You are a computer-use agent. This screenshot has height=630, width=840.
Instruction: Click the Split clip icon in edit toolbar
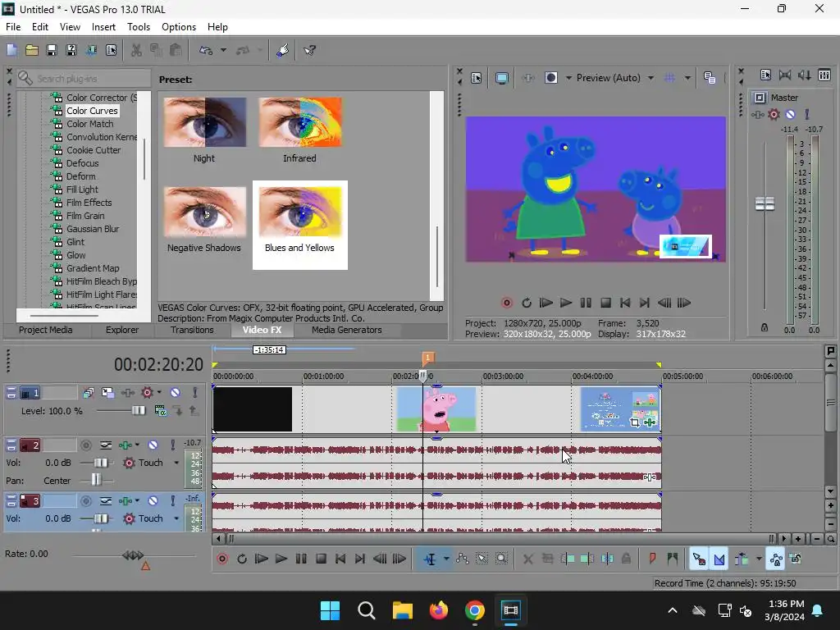607,559
